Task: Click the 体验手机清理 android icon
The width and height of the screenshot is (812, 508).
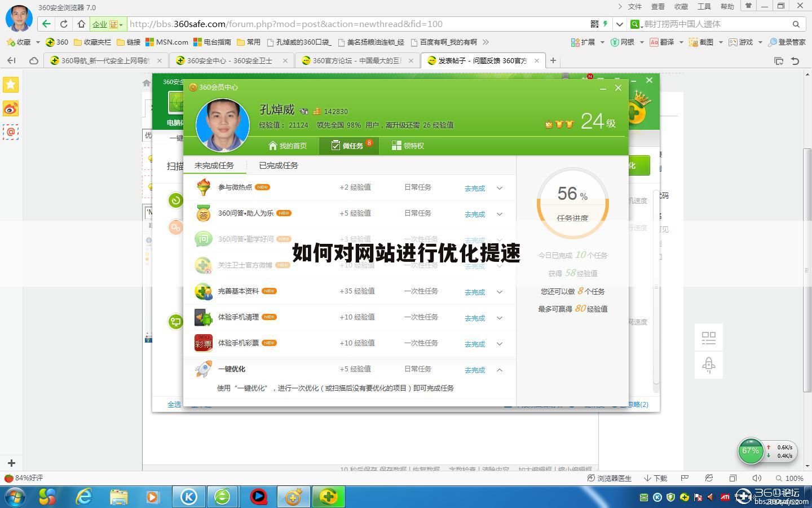Action: (204, 317)
